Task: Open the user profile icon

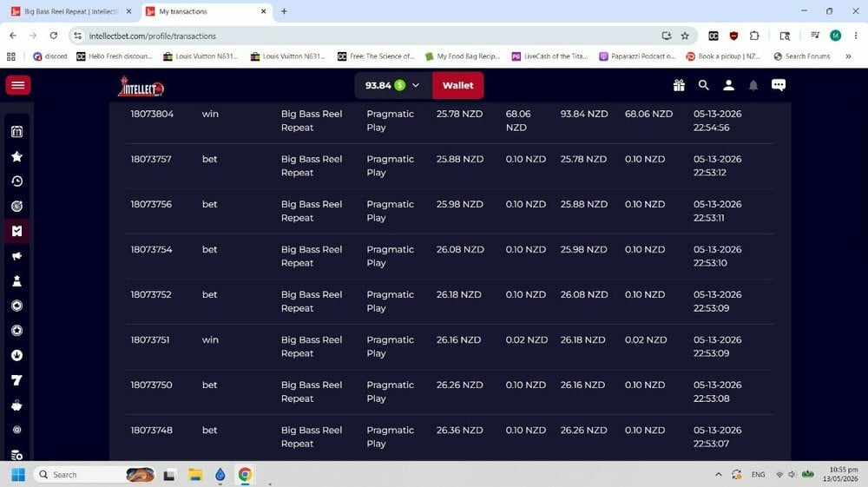Action: (x=728, y=85)
